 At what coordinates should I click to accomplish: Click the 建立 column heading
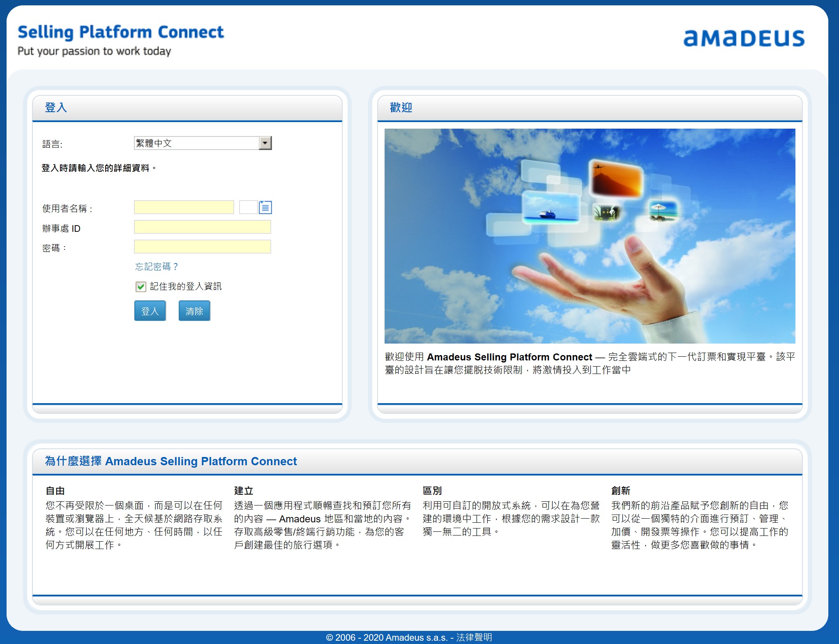click(244, 491)
